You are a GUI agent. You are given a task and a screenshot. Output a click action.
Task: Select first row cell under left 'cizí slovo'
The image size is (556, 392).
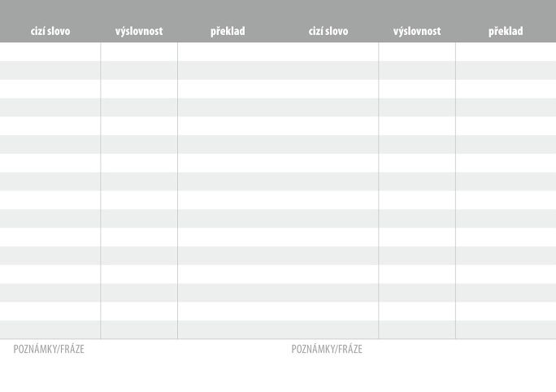tap(50, 51)
